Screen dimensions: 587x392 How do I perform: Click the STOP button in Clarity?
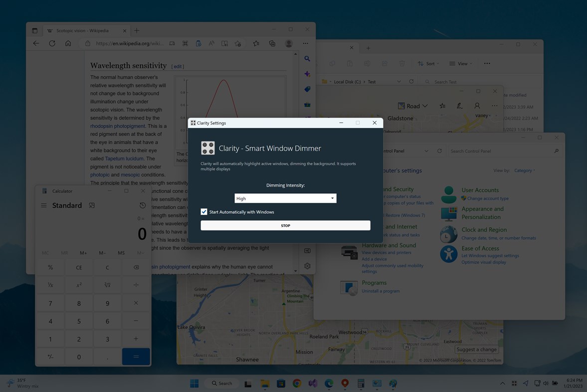[x=285, y=225]
